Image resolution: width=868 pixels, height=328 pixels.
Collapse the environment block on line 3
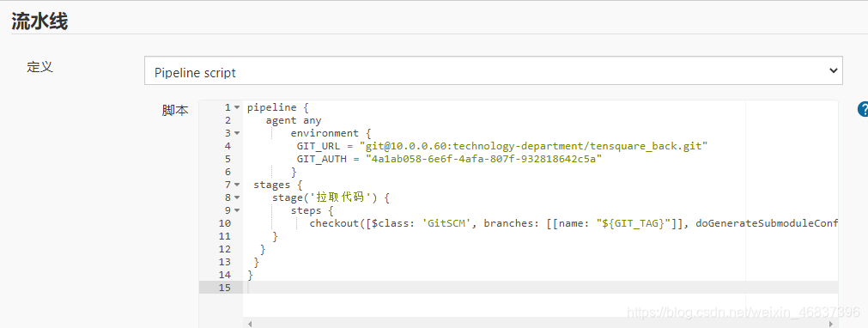click(x=237, y=133)
